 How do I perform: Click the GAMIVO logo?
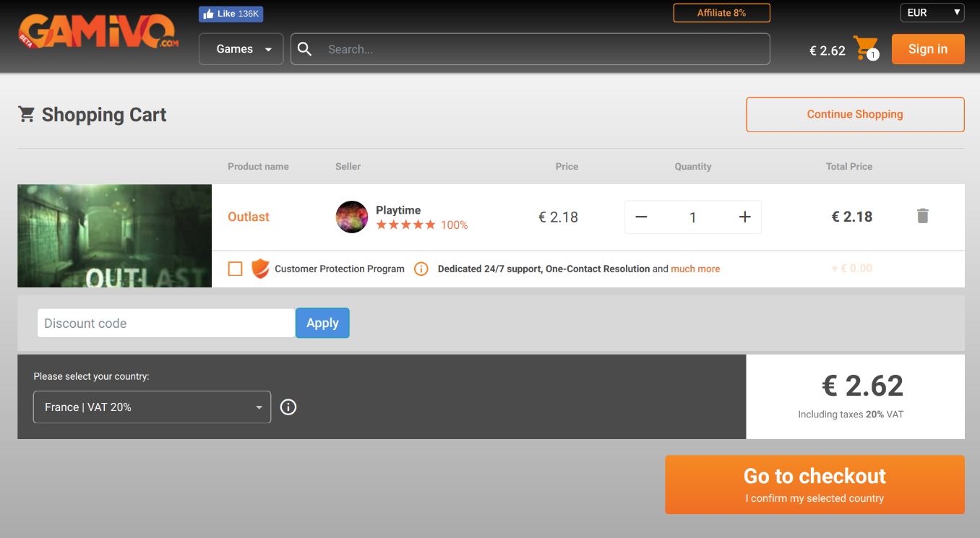pyautogui.click(x=98, y=32)
